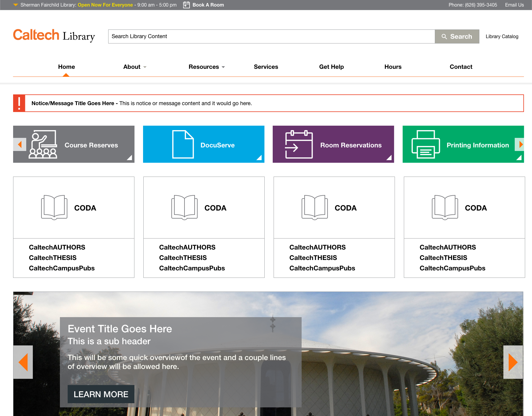Image resolution: width=532 pixels, height=416 pixels.
Task: Open the Get Help menu item
Action: coord(331,67)
